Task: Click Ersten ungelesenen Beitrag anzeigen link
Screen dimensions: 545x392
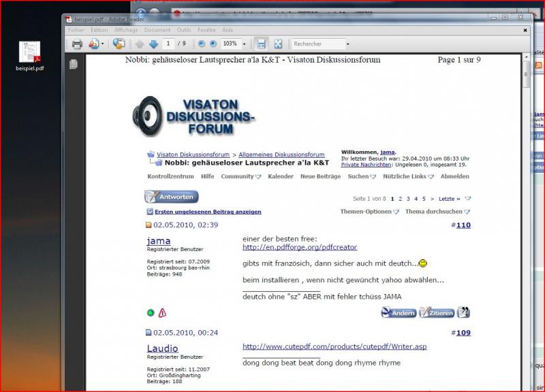Action: [208, 212]
